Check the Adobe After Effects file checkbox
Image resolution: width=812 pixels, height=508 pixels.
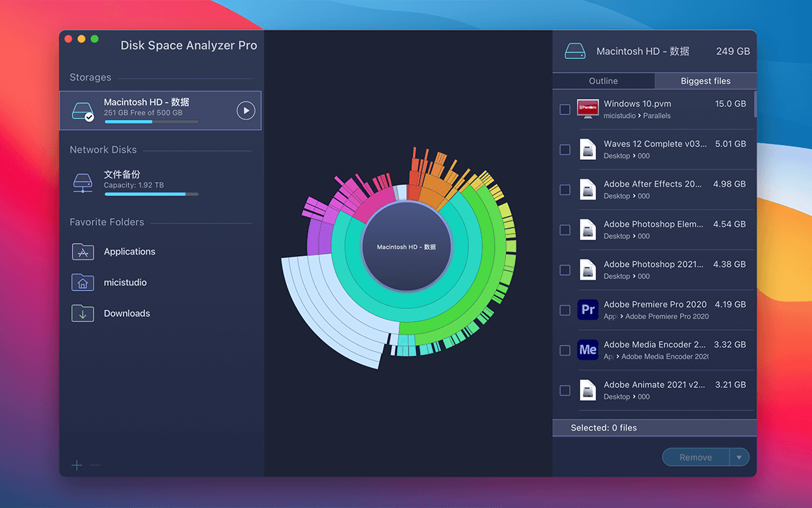565,190
